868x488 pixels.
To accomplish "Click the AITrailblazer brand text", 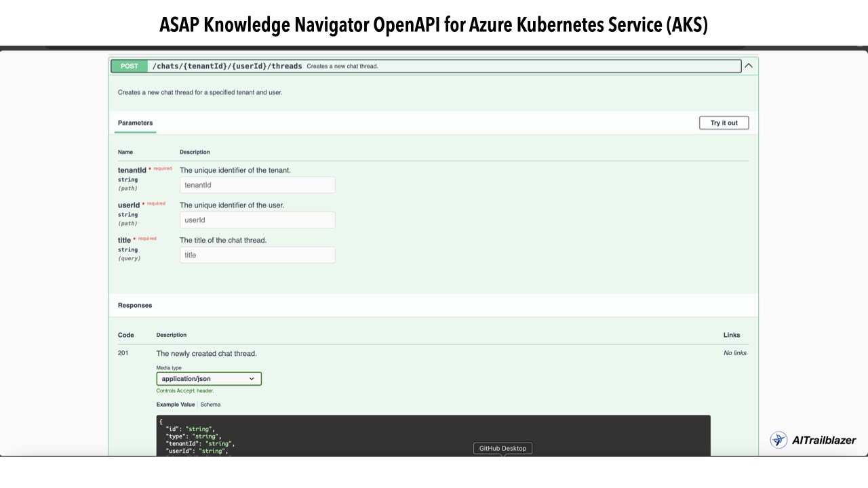I will (x=824, y=440).
